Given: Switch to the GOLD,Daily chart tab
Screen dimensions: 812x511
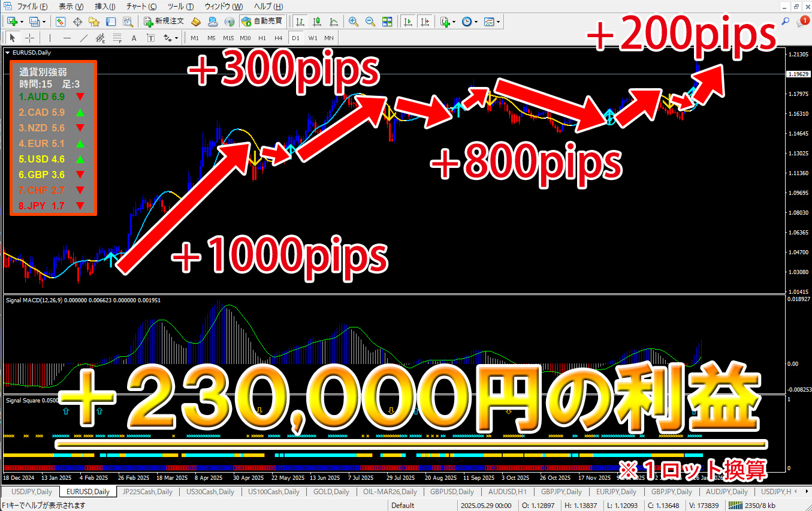Looking at the screenshot, I should (x=331, y=492).
